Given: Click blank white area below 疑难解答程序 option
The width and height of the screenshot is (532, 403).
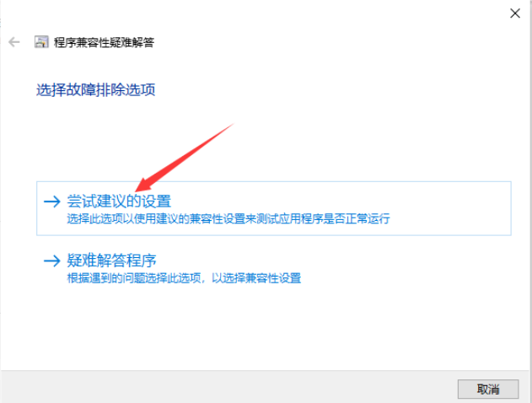Looking at the screenshot, I should click(x=265, y=325).
